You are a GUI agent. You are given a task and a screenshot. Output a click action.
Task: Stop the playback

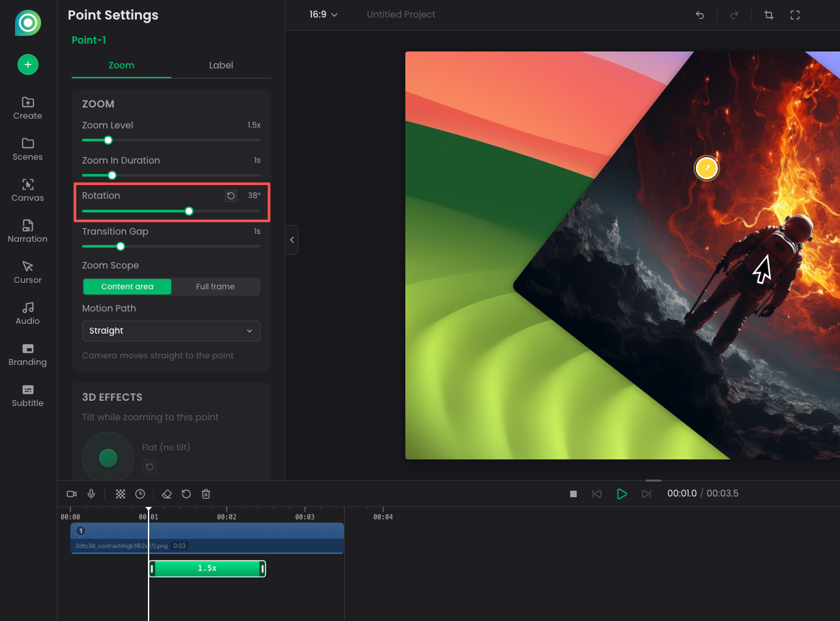(573, 494)
